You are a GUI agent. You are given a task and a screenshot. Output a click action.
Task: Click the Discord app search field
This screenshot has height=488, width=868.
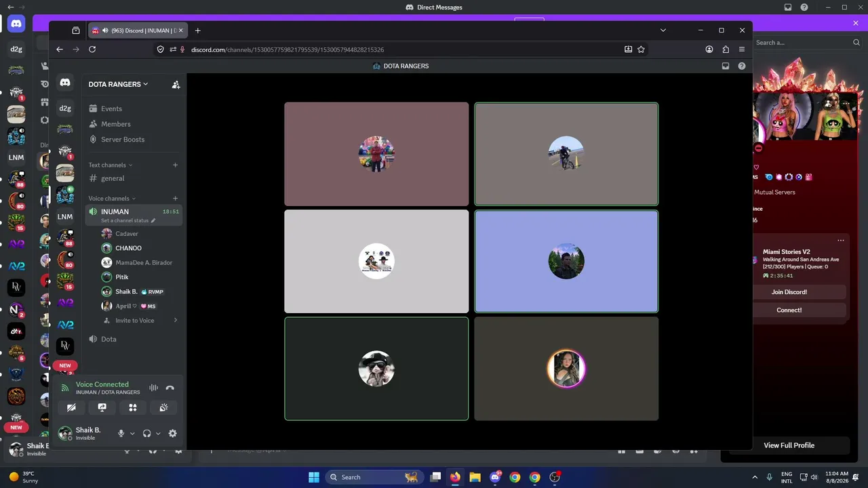(x=807, y=43)
